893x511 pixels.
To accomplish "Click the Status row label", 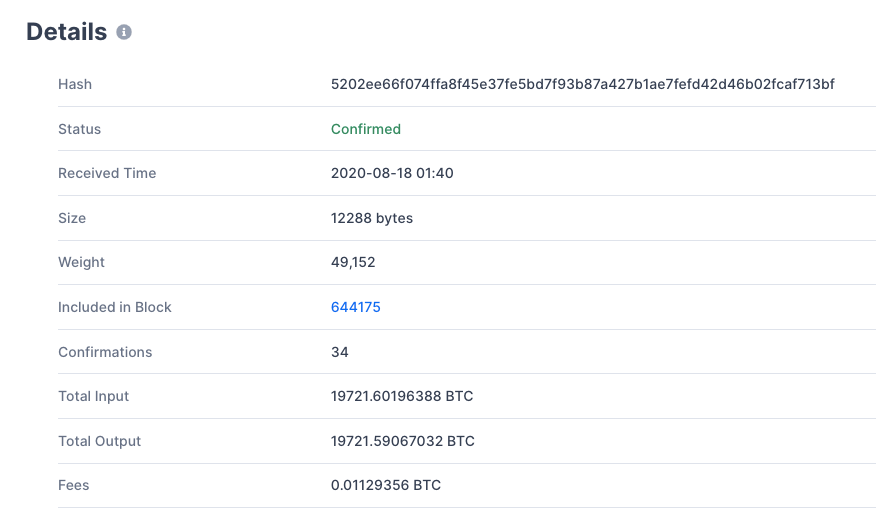I will coord(79,129).
